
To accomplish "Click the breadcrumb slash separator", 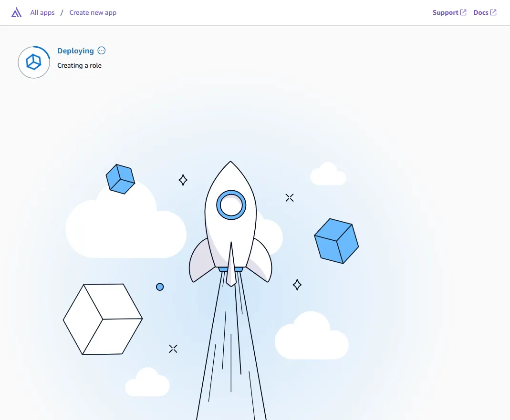I will click(62, 13).
